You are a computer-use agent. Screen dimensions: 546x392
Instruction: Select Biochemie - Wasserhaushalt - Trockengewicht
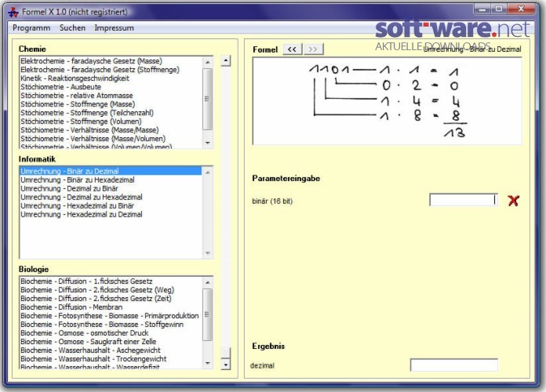(111, 359)
